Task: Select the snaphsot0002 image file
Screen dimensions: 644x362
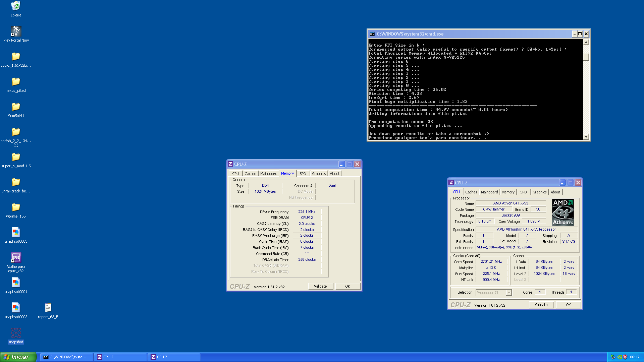Action: (16, 308)
